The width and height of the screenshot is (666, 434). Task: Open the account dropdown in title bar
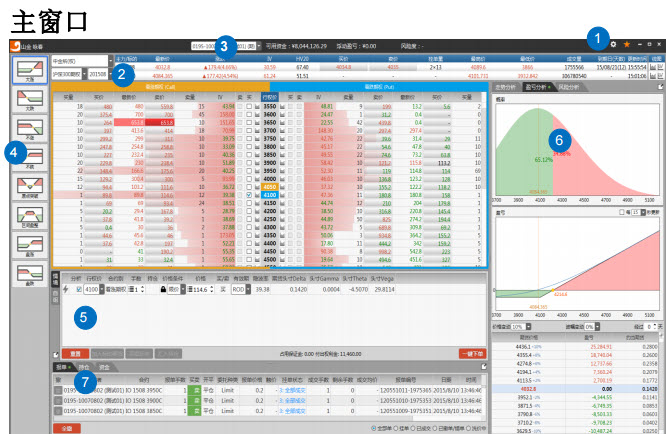(x=259, y=46)
